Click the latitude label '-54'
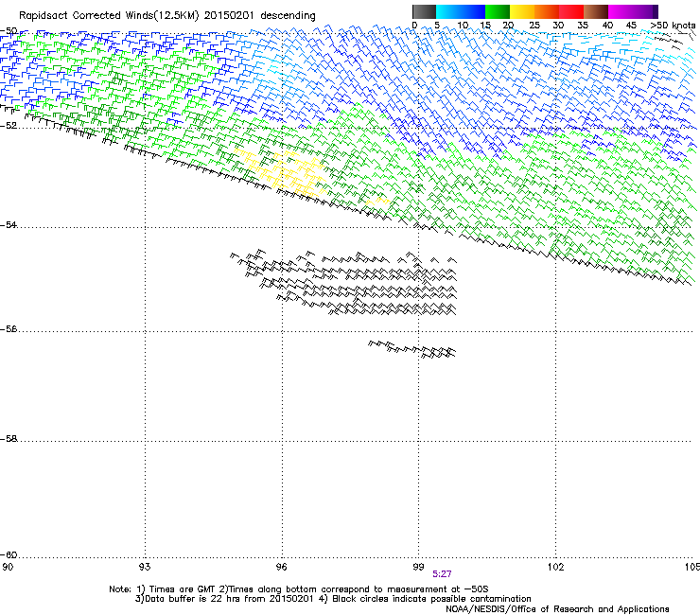 point(9,224)
